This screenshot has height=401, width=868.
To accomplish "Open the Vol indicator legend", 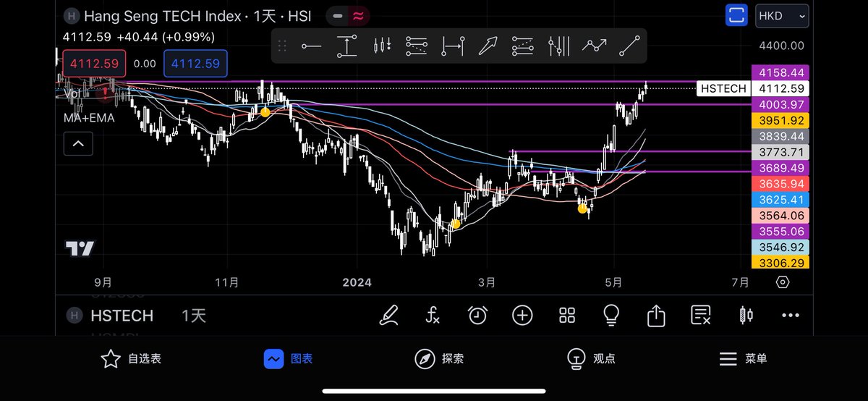I will point(72,93).
